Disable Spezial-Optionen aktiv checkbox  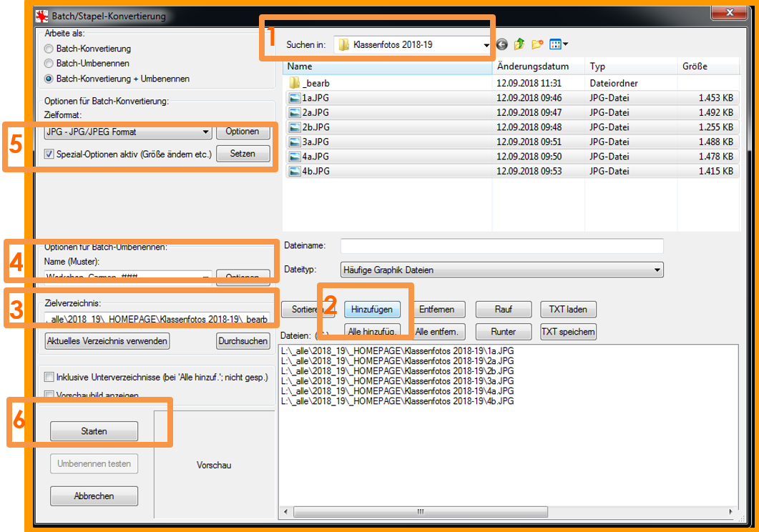49,154
